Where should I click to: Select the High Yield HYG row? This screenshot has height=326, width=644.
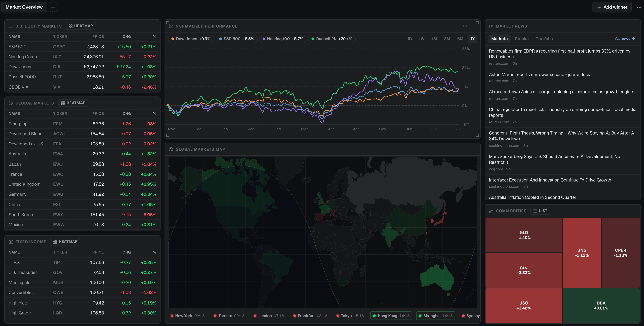point(83,303)
